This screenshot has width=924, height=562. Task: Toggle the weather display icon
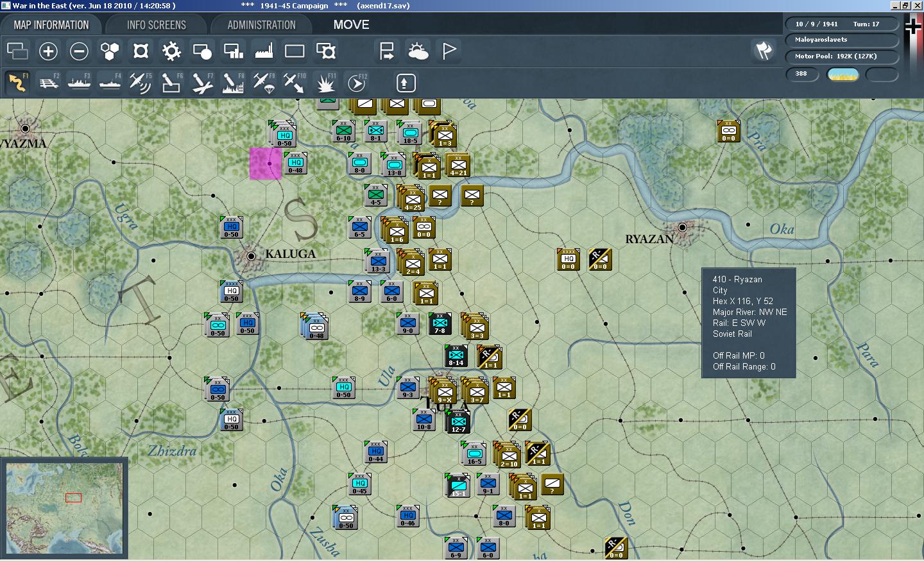(418, 51)
